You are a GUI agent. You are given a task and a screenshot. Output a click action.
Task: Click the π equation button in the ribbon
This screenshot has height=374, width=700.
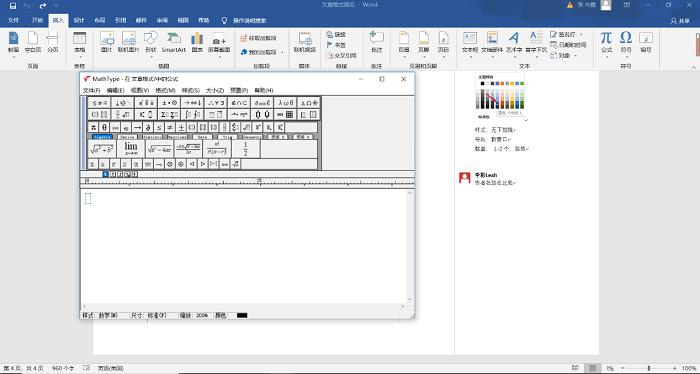(x=606, y=42)
